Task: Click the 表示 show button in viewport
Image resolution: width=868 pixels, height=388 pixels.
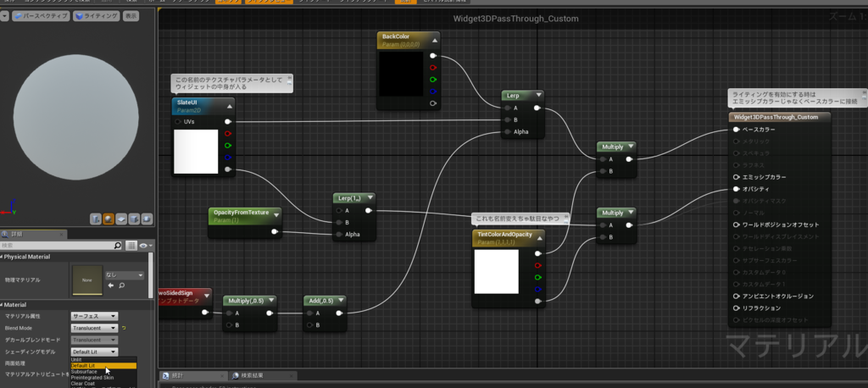Action: (x=131, y=16)
